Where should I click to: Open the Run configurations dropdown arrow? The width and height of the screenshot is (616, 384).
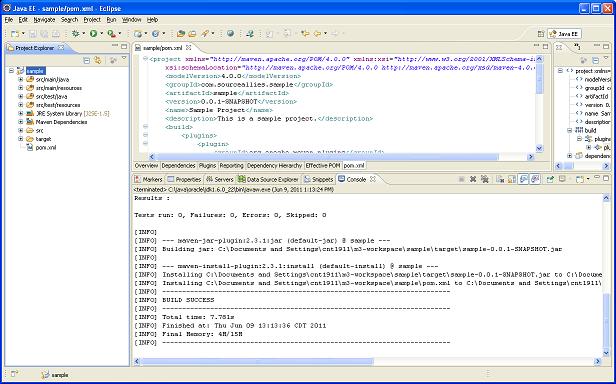click(101, 34)
